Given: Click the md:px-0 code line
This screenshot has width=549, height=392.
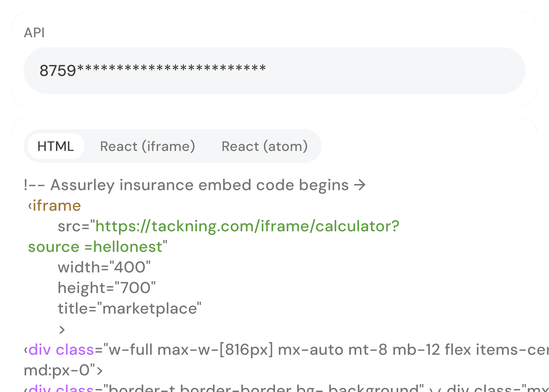Looking at the screenshot, I should point(59,370).
